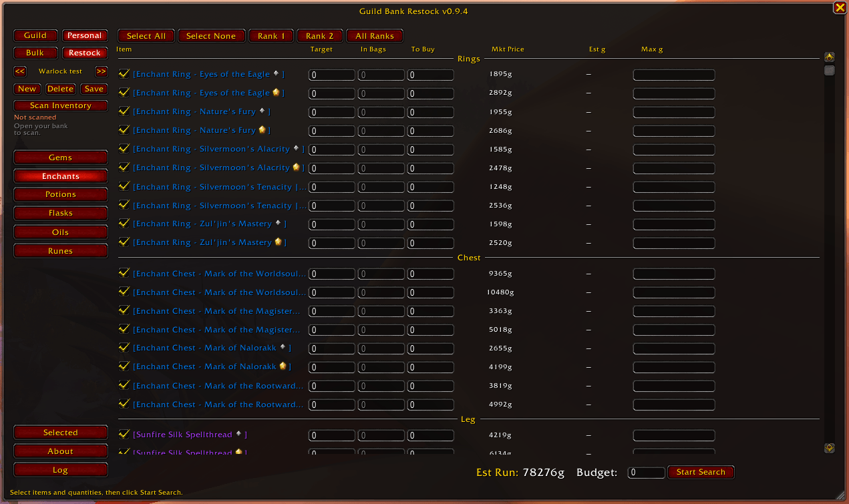Click Max g field for Mark of the Rootward 3819g
Screen dimensions: 849x504
(x=674, y=386)
